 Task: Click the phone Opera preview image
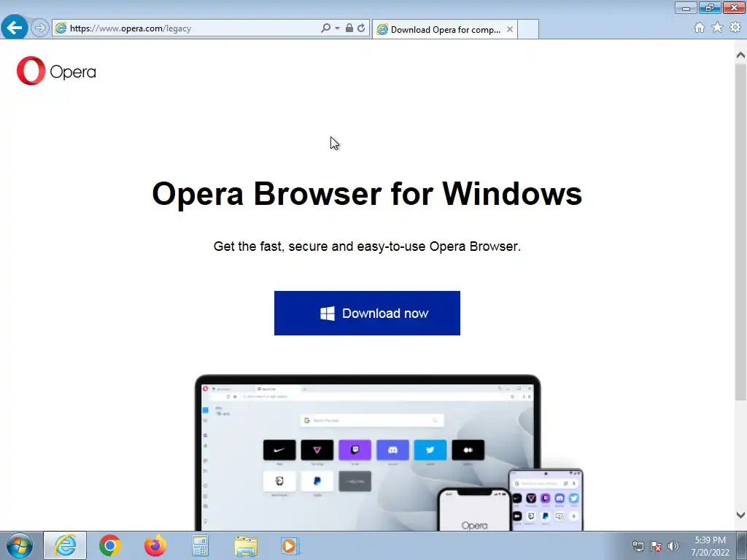(x=474, y=510)
